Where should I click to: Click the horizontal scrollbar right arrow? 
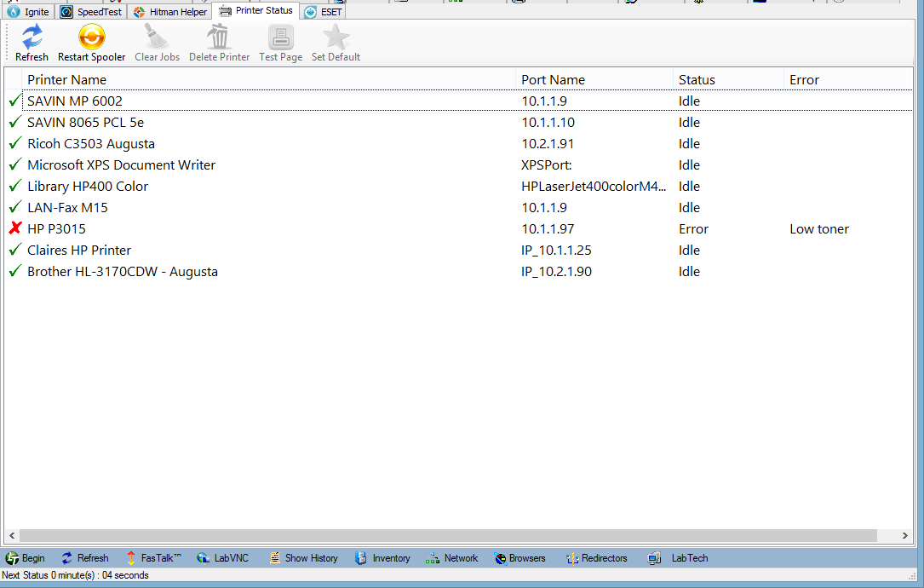coord(905,535)
